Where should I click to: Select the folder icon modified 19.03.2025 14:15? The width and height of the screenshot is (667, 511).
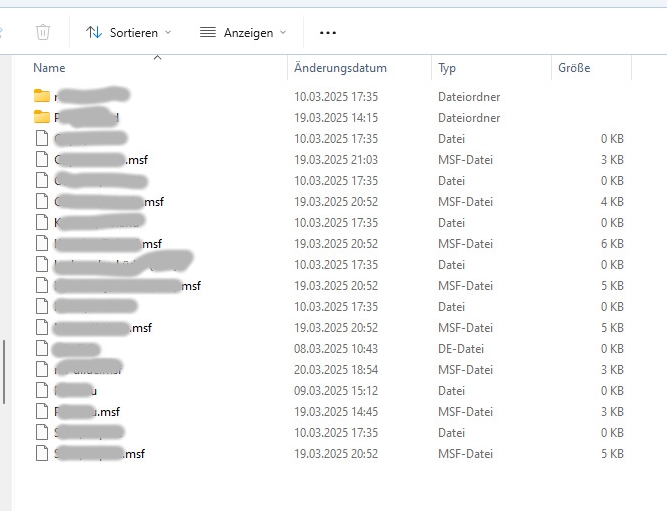coord(42,117)
